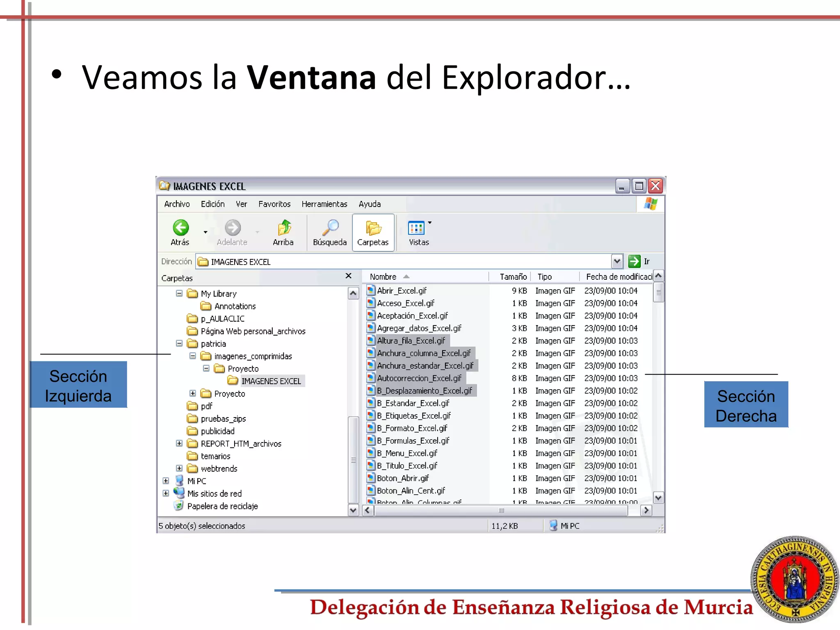Expand the REPORT_HTM_archivos node

[179, 443]
